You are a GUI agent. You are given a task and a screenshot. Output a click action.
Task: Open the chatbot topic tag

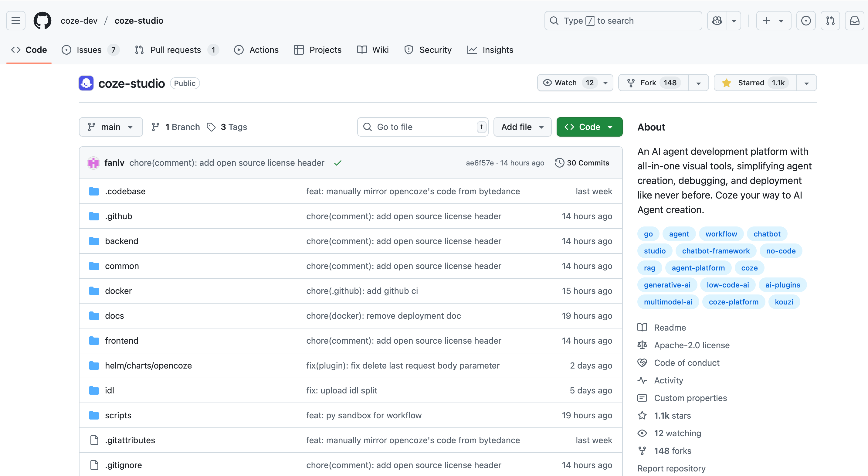click(x=767, y=234)
